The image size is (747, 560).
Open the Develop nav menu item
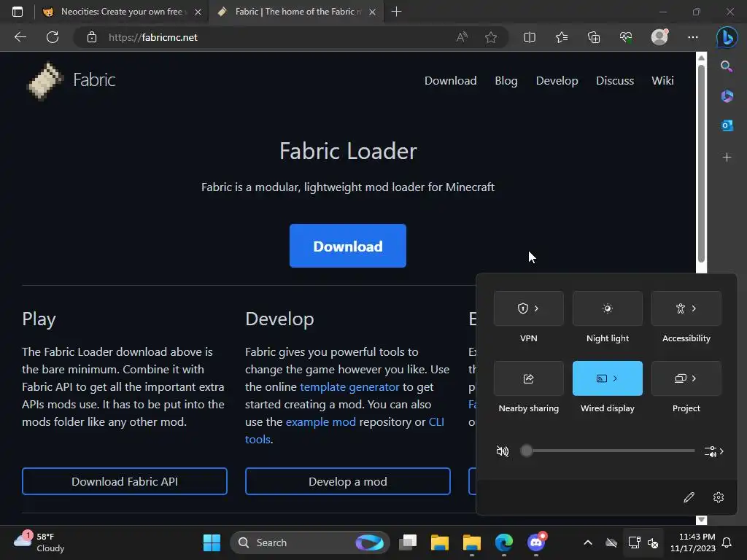557,80
